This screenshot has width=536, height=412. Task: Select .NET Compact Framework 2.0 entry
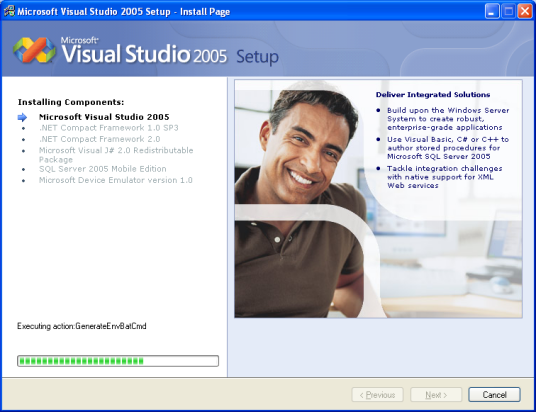tap(99, 139)
